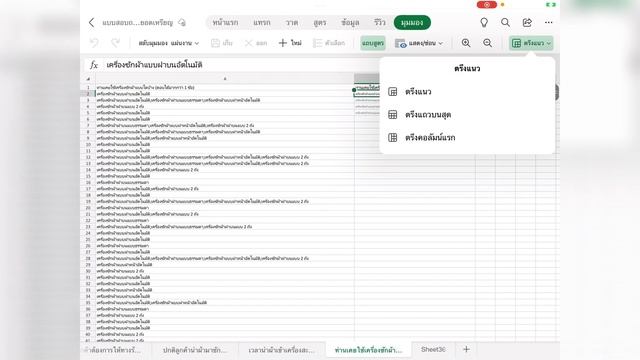This screenshot has width=640, height=360.
Task: Click the vertical scrollbar handle
Action: [557, 92]
